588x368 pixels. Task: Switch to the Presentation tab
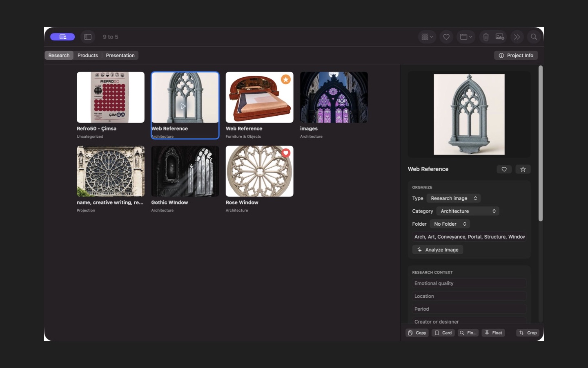click(x=120, y=55)
